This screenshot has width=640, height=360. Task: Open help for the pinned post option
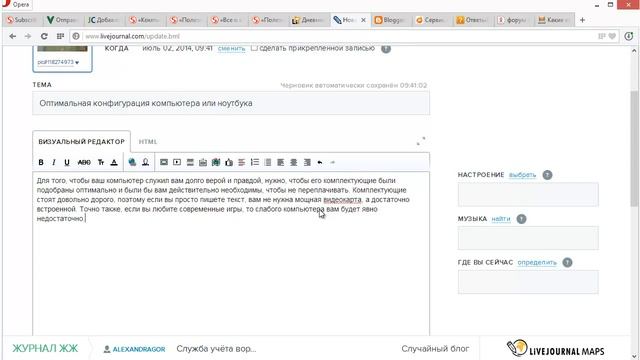pos(386,49)
